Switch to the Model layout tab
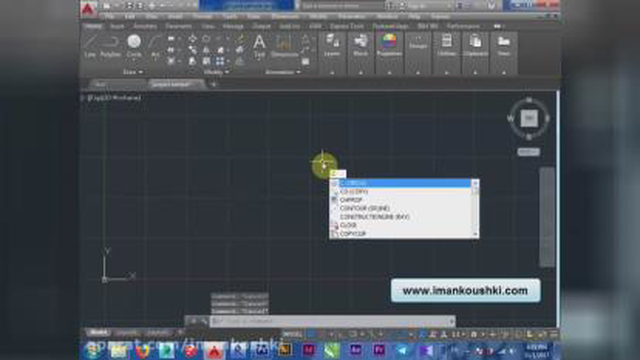 click(98, 333)
